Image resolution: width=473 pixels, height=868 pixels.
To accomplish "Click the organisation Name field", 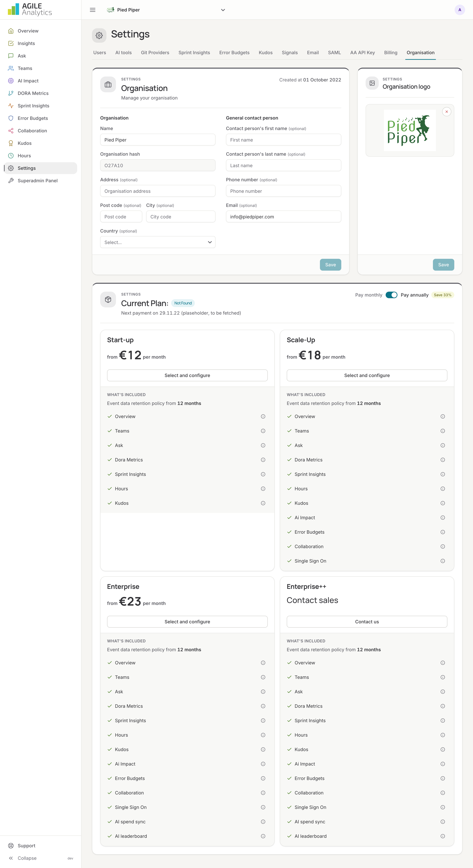I will click(x=158, y=140).
